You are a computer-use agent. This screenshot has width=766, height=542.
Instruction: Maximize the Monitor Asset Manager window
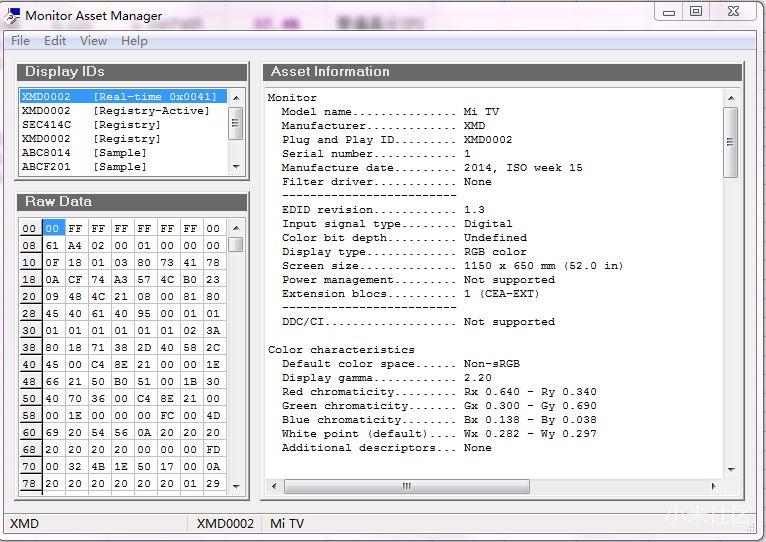(696, 12)
